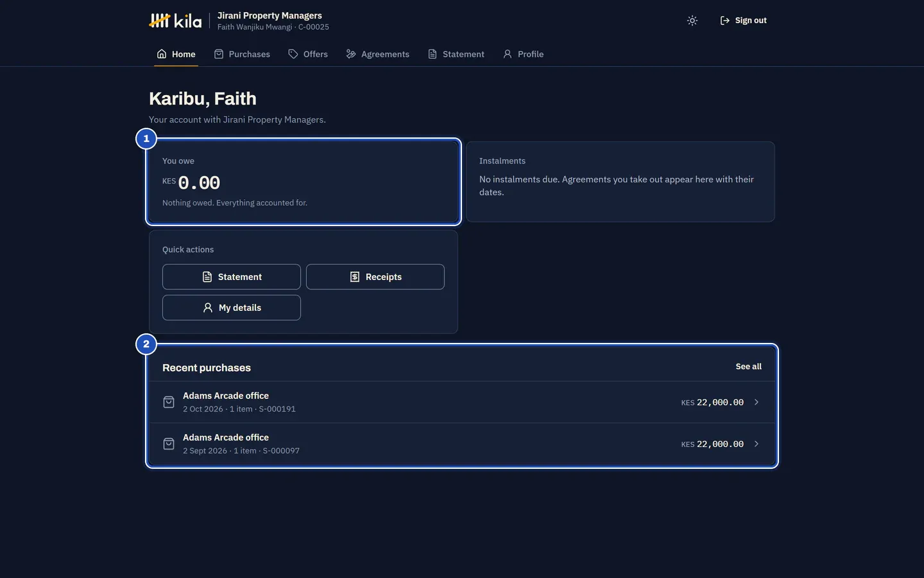Open the Instalments card
This screenshot has height=578, width=924.
tap(620, 182)
